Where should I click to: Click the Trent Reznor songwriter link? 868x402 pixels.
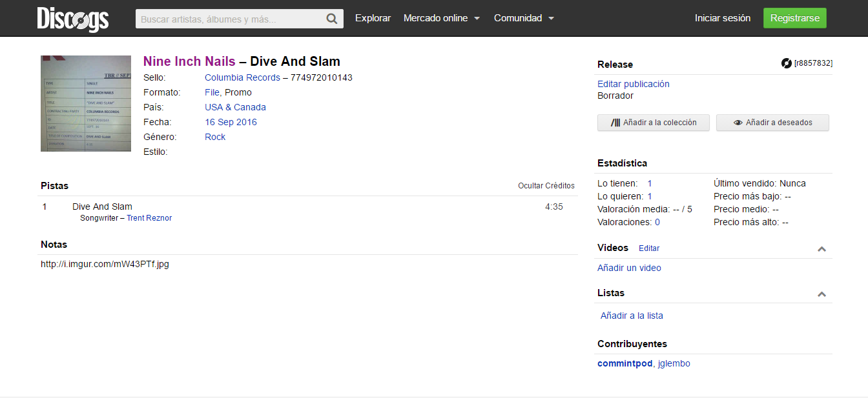[x=149, y=218]
